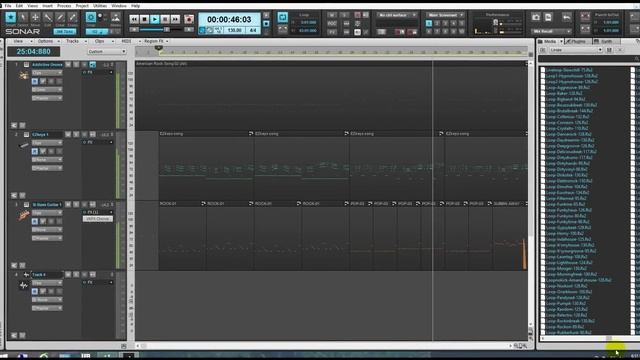
Task: Take a snapshot with camera icon
Action: (536, 17)
